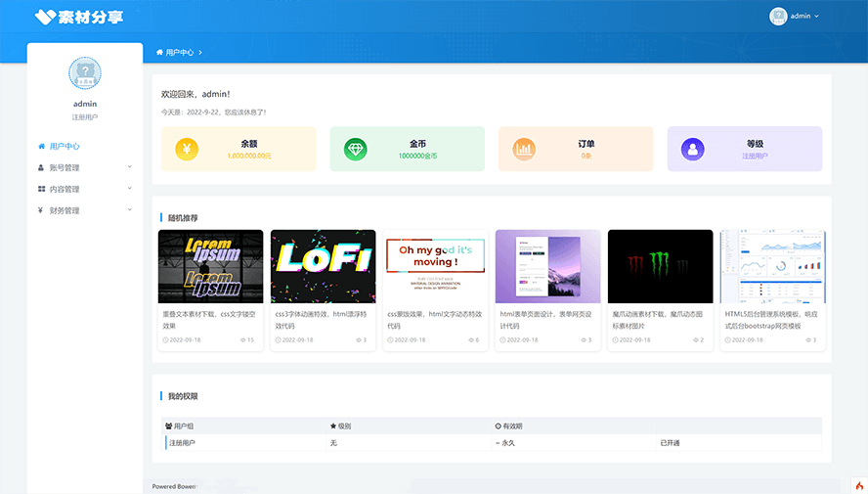Click the orange orders chart icon
Screen dimensions: 868x494
tap(525, 149)
